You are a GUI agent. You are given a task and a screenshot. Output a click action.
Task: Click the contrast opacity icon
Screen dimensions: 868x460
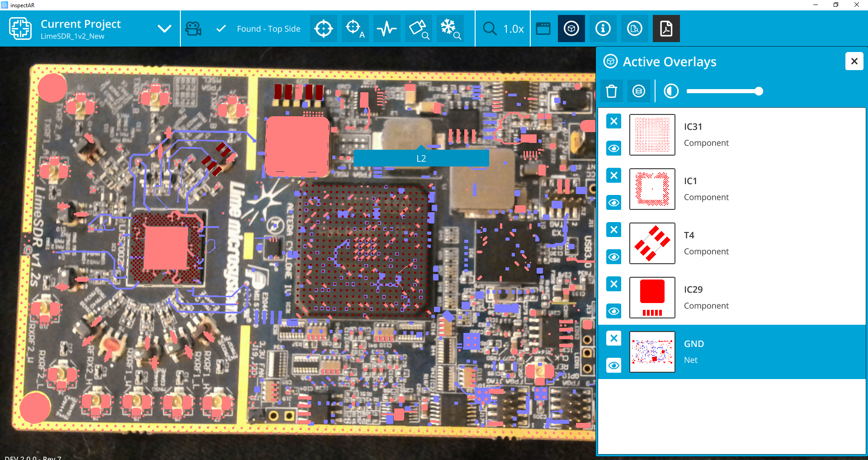click(x=671, y=91)
